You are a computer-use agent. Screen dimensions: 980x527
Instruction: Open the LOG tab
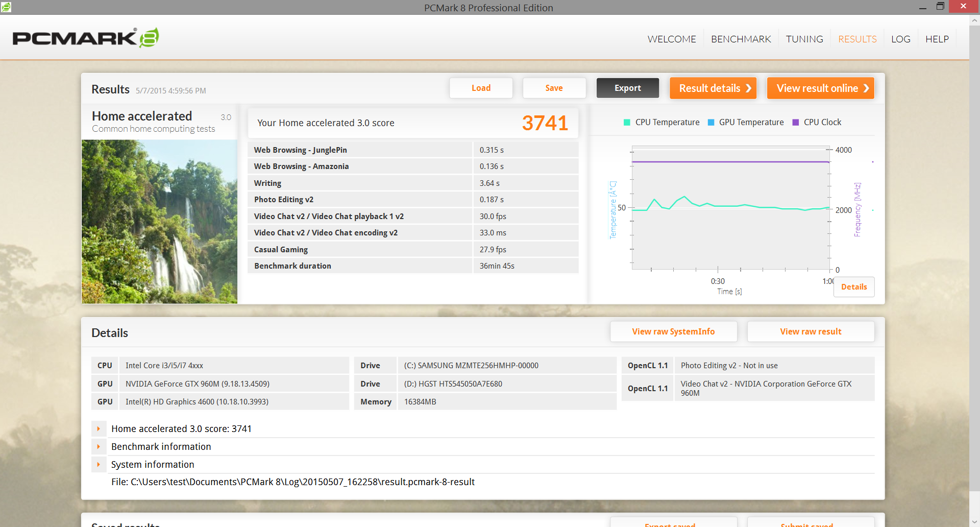tap(901, 39)
